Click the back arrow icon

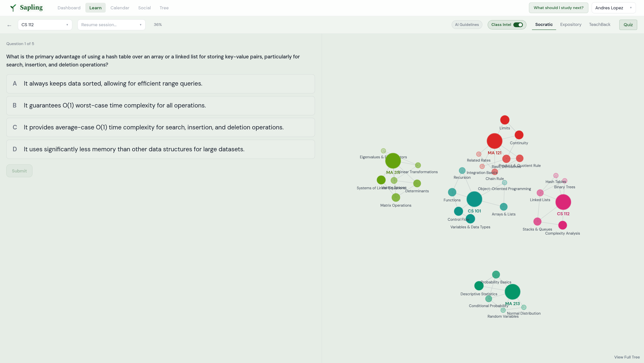pos(9,25)
